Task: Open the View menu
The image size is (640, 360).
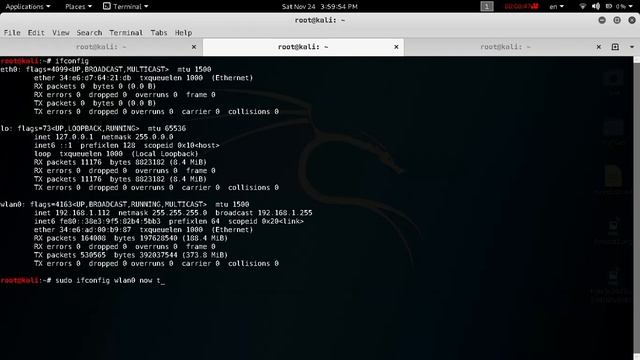Action: click(60, 33)
